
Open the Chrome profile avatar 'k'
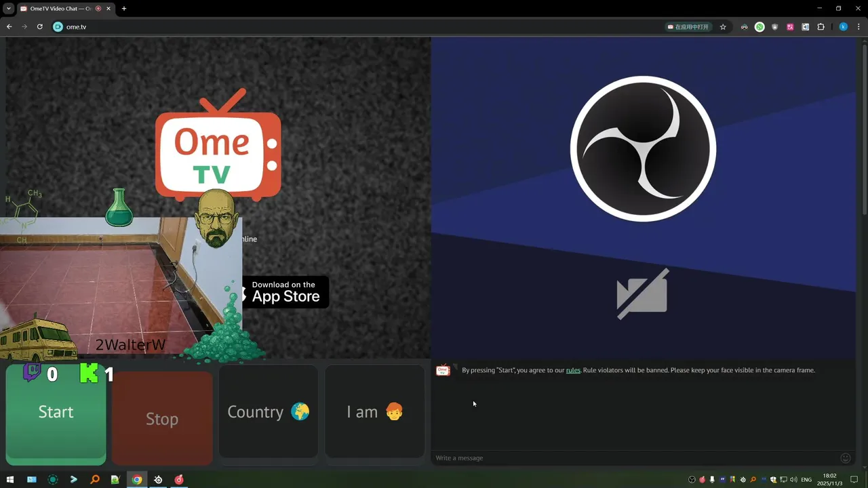click(x=844, y=27)
